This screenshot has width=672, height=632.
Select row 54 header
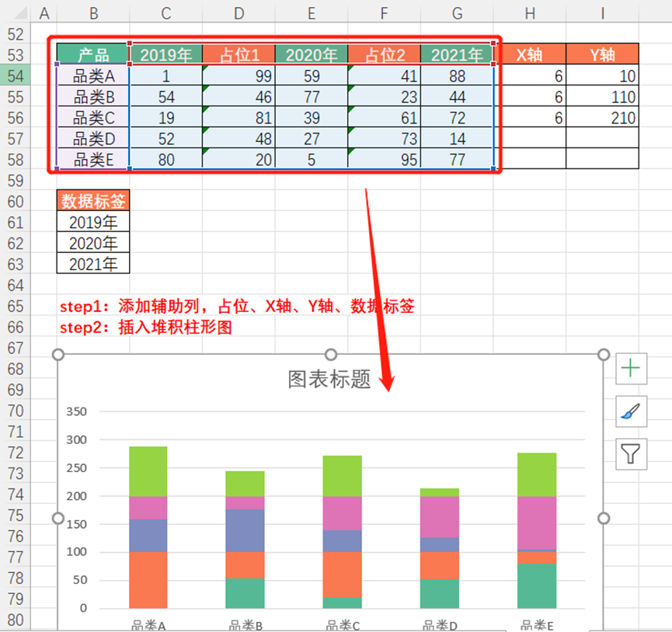[16, 76]
